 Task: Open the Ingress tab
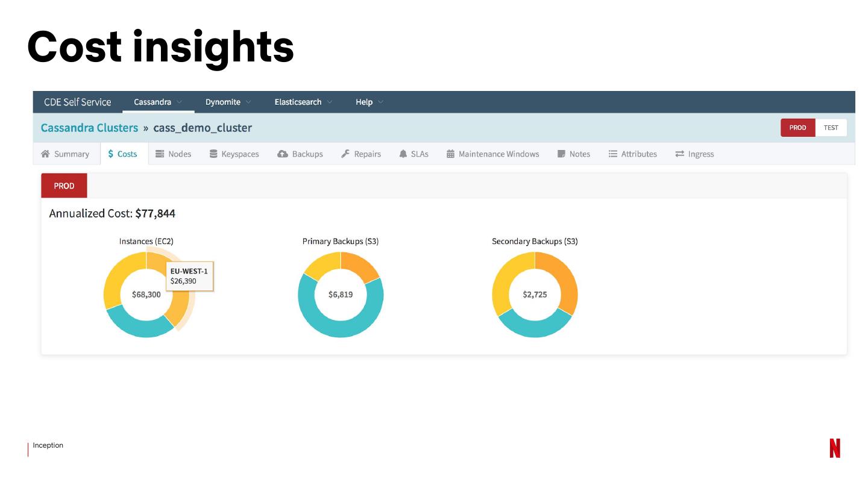(694, 154)
